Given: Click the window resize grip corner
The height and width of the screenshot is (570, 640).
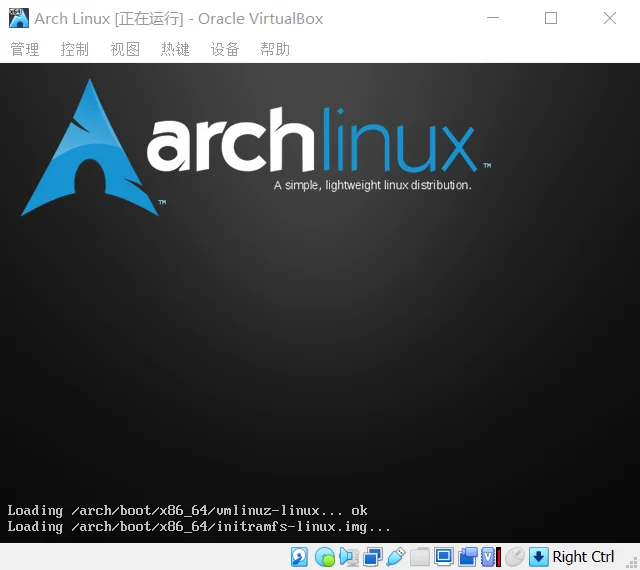Looking at the screenshot, I should (x=632, y=562).
